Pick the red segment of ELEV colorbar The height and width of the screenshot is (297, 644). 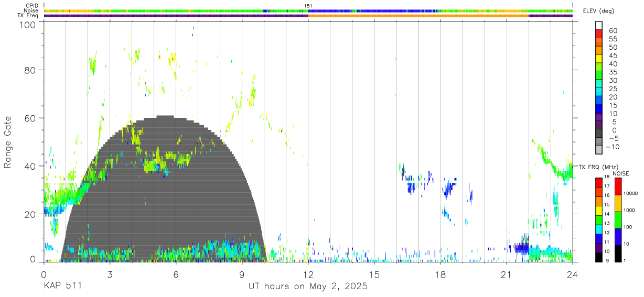pyautogui.click(x=599, y=34)
